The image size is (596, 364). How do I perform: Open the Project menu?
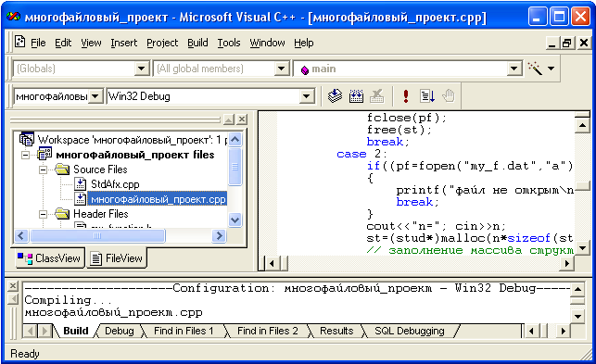point(162,43)
